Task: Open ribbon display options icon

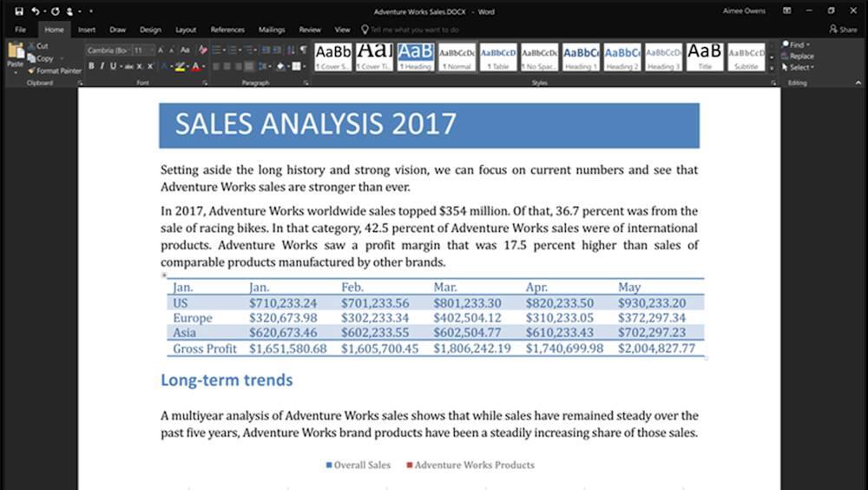Action: [787, 11]
